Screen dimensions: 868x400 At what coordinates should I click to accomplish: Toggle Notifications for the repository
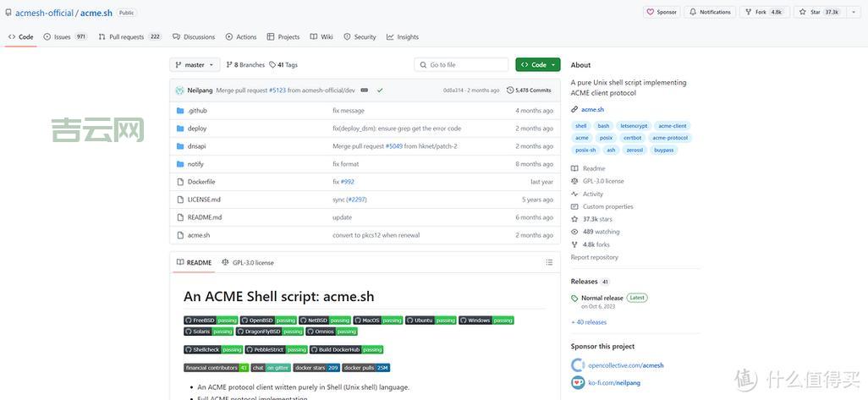(x=709, y=12)
